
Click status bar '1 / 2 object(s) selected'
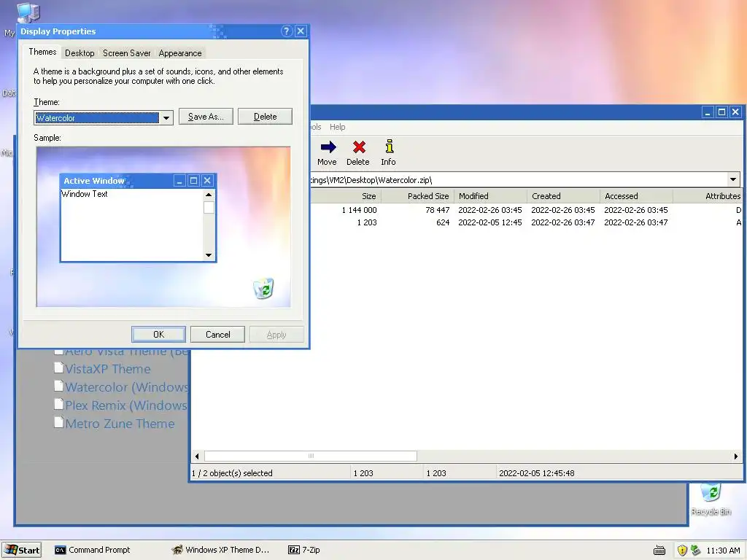pos(232,472)
